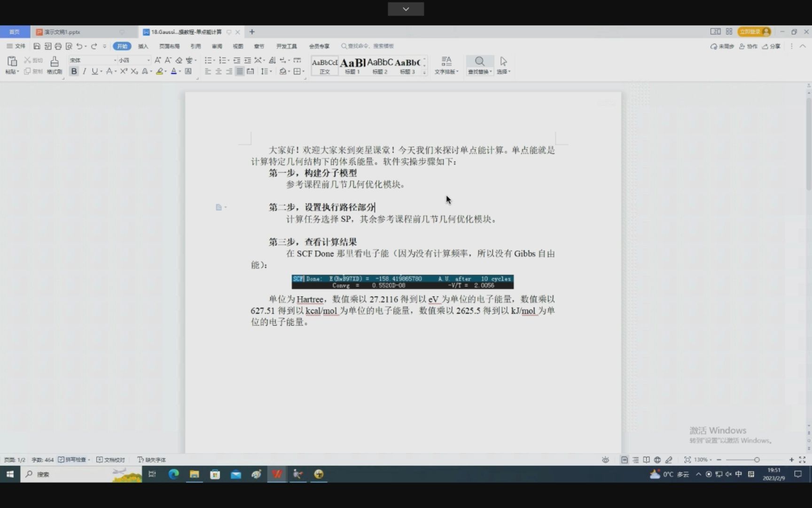Toggle underline formatting on

(x=94, y=71)
